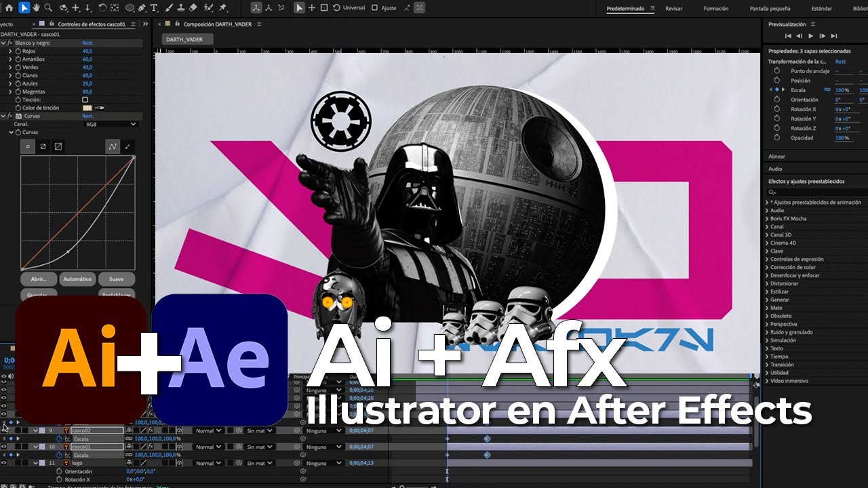This screenshot has width=868, height=488.
Task: Set curves graph to small size
Action: (28, 146)
